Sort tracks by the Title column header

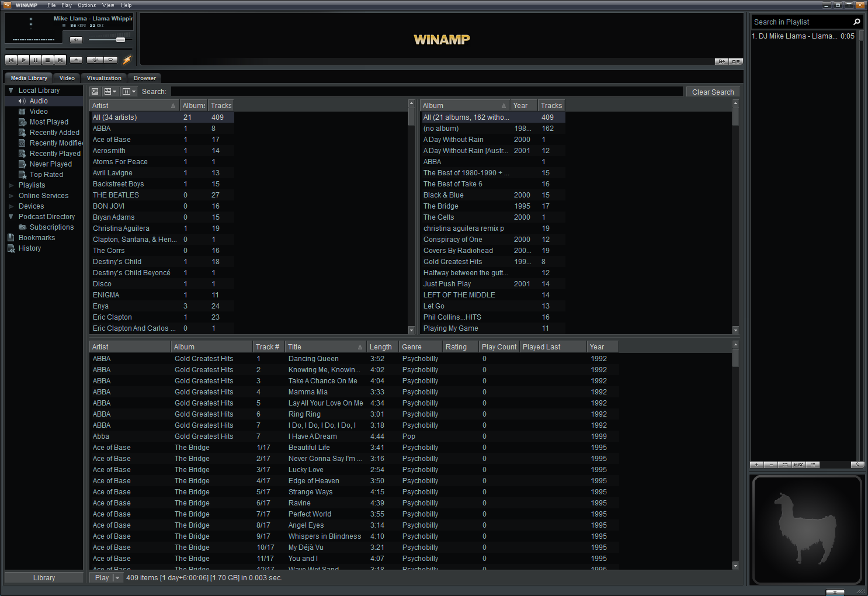coord(325,347)
